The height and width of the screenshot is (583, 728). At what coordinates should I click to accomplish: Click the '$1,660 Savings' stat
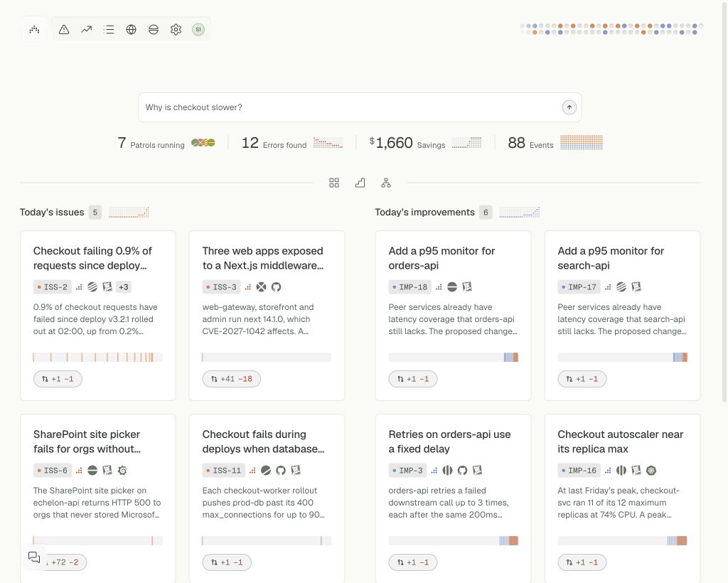[x=425, y=143]
